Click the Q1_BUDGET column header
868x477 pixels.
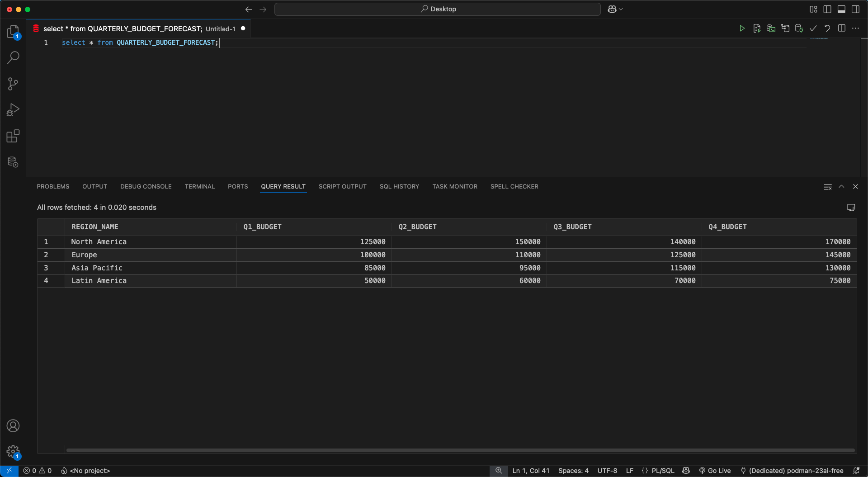coord(314,227)
